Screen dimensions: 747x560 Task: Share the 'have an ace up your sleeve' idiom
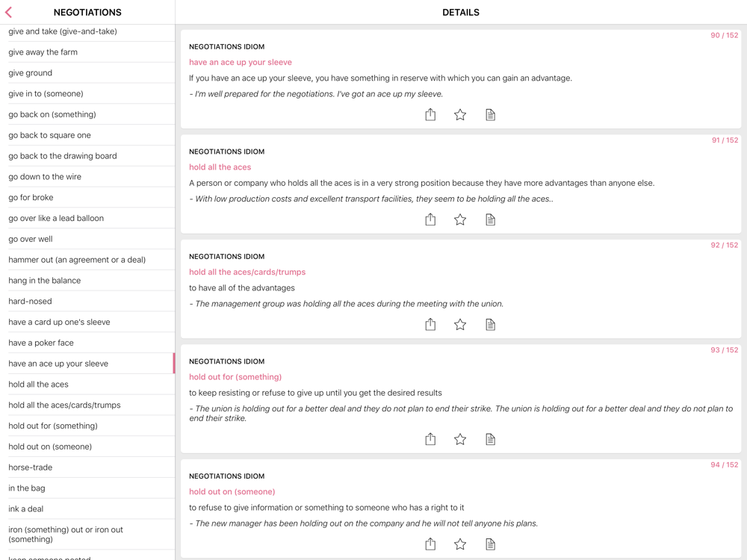pyautogui.click(x=430, y=114)
